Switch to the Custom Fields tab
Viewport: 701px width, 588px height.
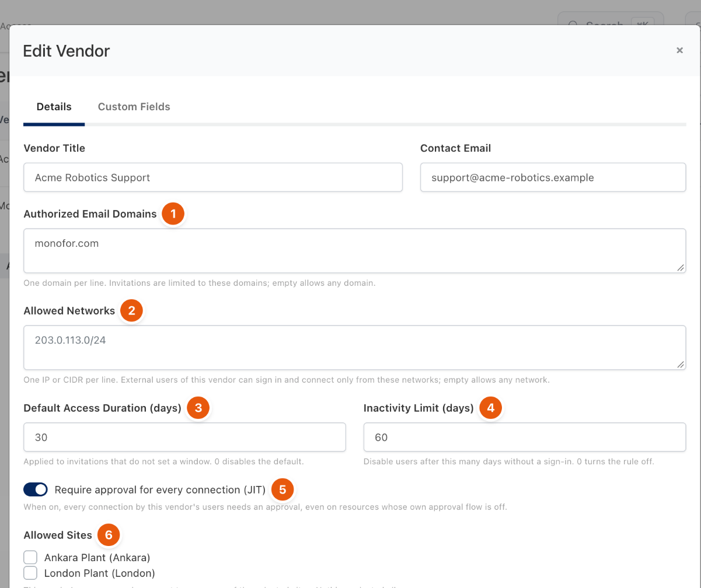(134, 107)
